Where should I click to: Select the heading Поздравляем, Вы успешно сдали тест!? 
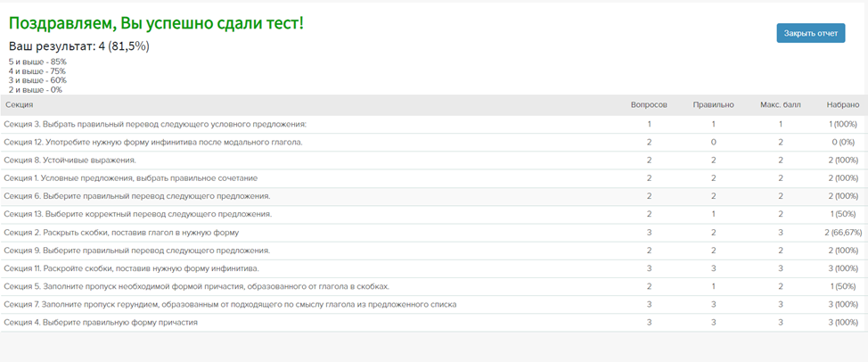click(x=156, y=24)
